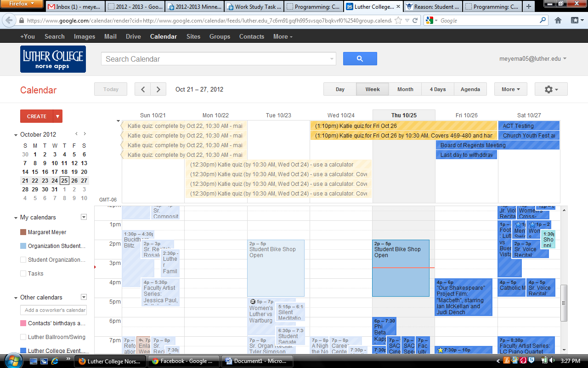Click Add a coworker's calendar field

coord(54,310)
